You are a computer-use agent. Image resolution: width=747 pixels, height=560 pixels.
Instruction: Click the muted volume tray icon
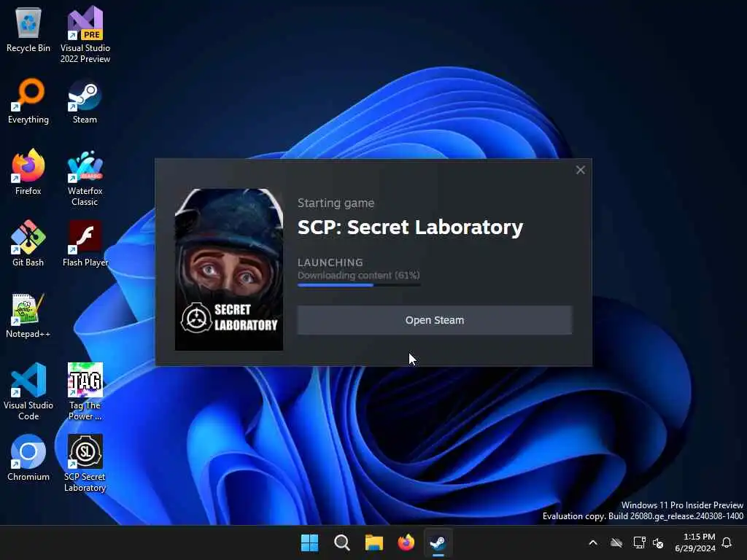[658, 542]
